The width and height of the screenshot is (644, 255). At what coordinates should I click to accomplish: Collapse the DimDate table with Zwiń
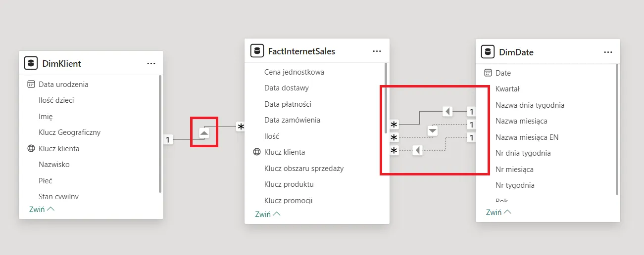[498, 212]
